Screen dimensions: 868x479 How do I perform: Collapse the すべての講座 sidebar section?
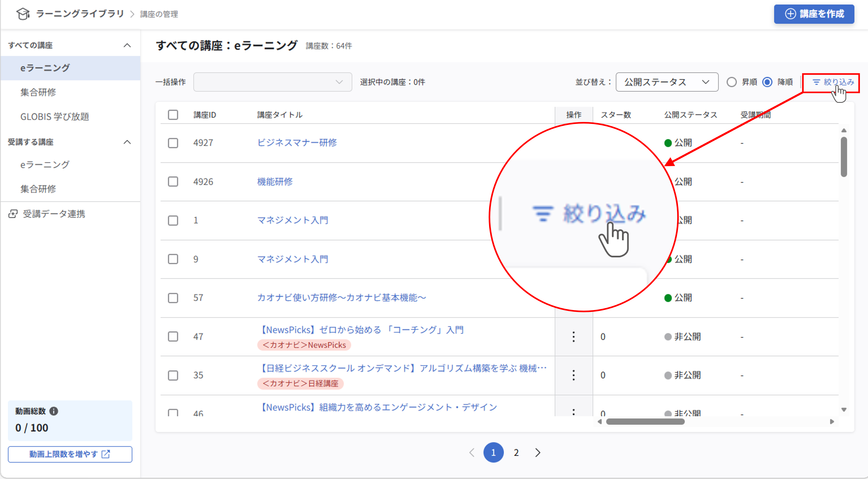[127, 45]
